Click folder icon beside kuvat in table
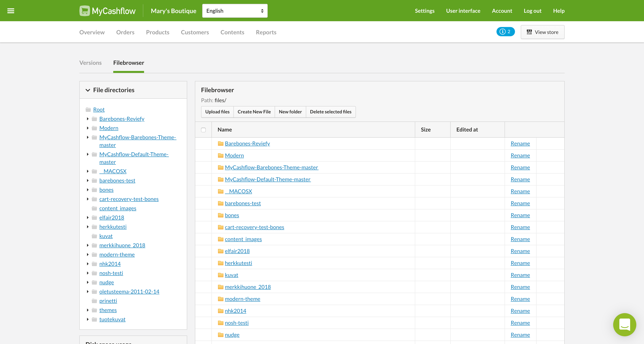 tap(221, 275)
